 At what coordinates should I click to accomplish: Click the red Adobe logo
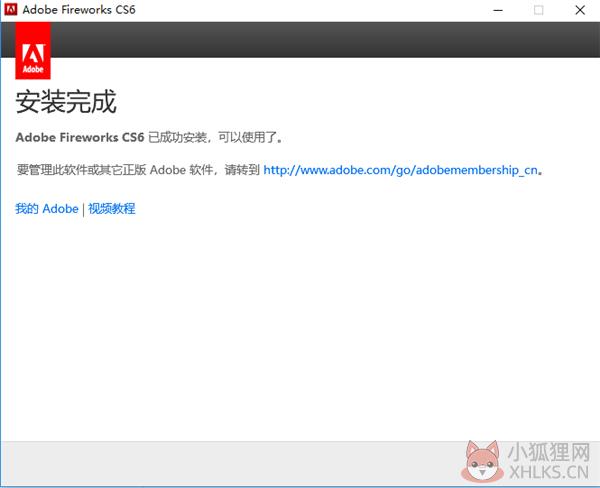[33, 51]
